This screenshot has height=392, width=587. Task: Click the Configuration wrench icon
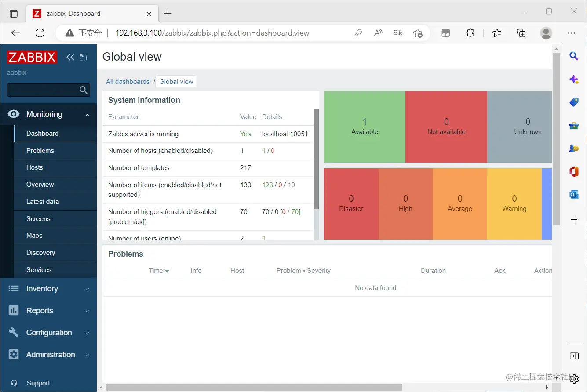pyautogui.click(x=14, y=332)
